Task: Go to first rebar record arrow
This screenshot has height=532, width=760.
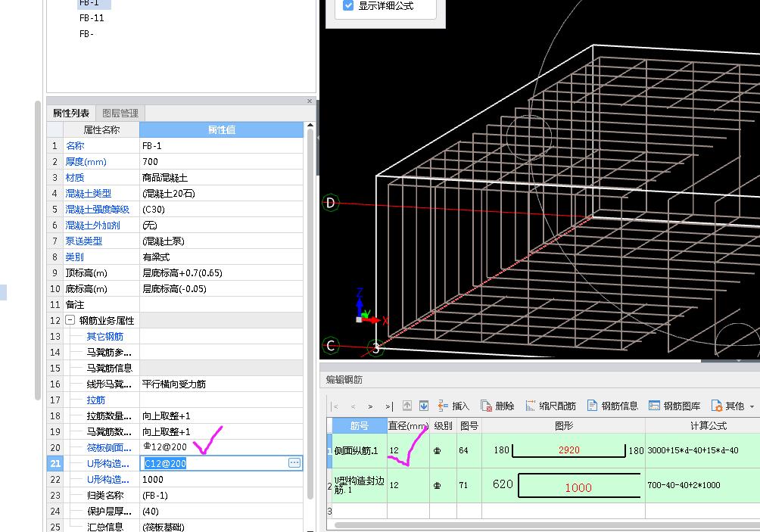Action: [x=335, y=406]
